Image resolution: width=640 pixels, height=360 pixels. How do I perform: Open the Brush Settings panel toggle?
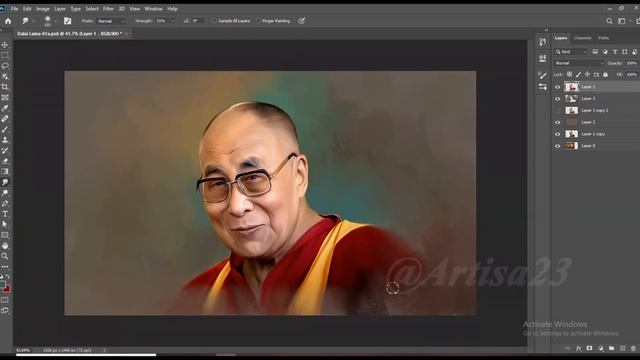point(67,21)
